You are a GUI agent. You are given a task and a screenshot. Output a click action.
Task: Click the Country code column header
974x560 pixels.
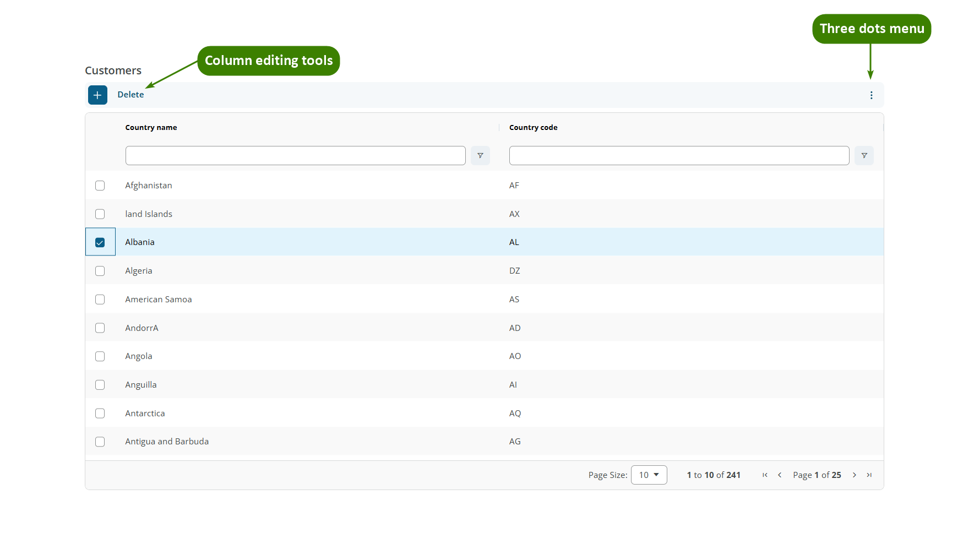[533, 127]
